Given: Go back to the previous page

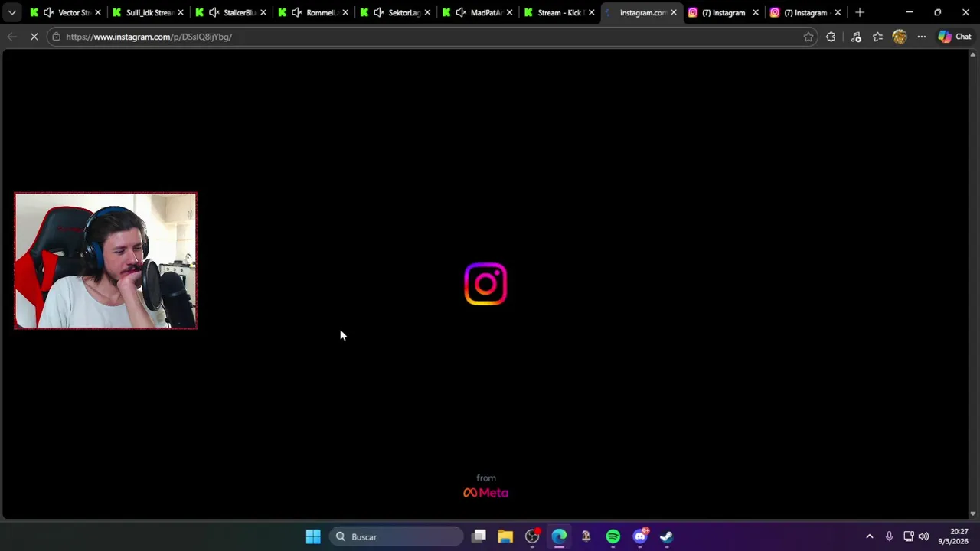Looking at the screenshot, I should (x=11, y=37).
